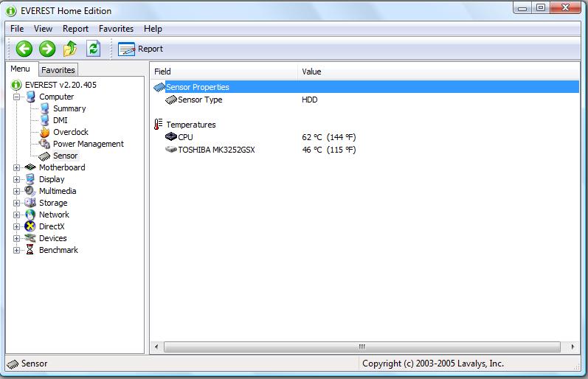The height and width of the screenshot is (379, 588).
Task: Select the 46 °C (115 °F) value
Action: point(329,150)
